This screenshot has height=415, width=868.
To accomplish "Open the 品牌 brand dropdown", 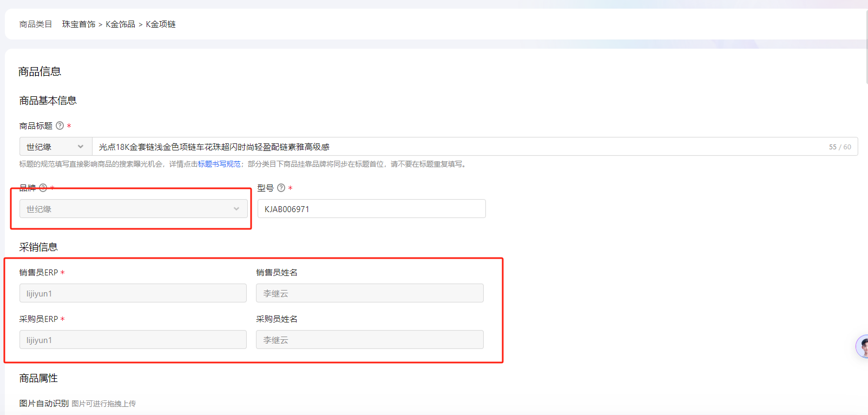I will pyautogui.click(x=133, y=209).
